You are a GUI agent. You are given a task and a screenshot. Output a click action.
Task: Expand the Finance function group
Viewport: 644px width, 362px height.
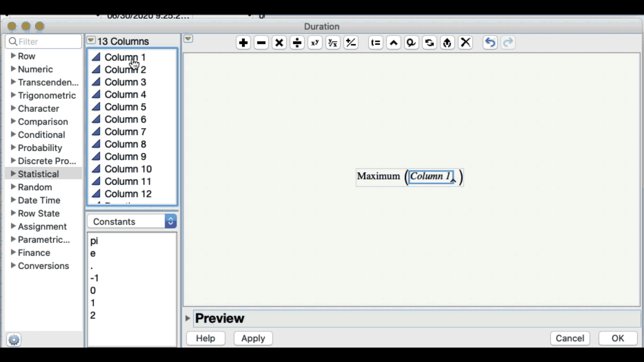[x=13, y=252]
